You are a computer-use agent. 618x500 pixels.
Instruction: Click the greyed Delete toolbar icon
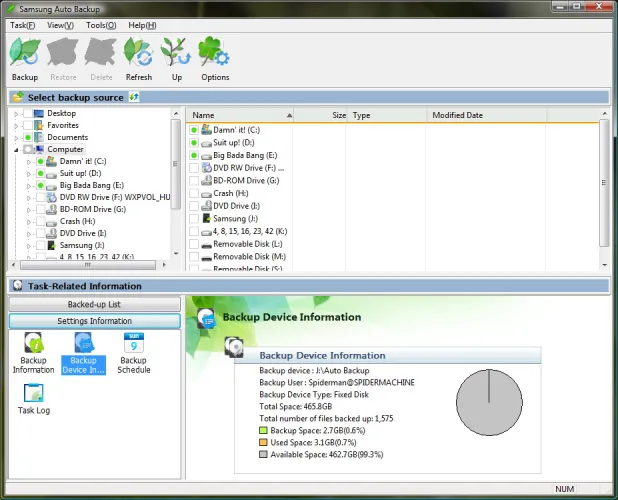tap(101, 52)
